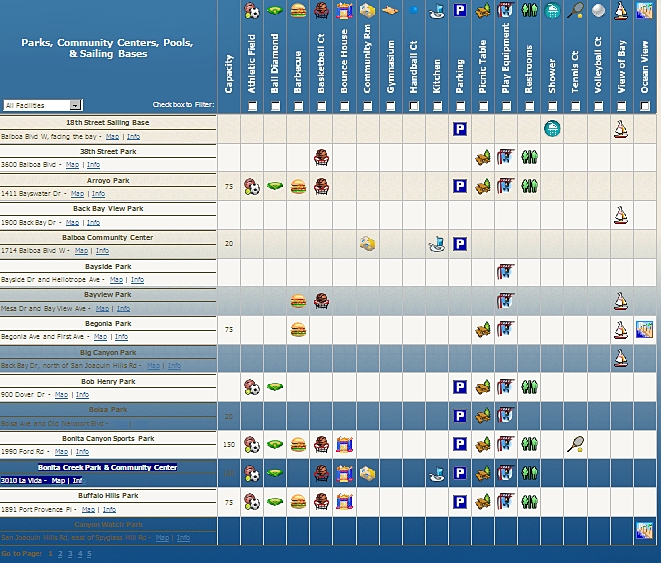Jump to page 5 of results
661x563 pixels.
(88, 553)
